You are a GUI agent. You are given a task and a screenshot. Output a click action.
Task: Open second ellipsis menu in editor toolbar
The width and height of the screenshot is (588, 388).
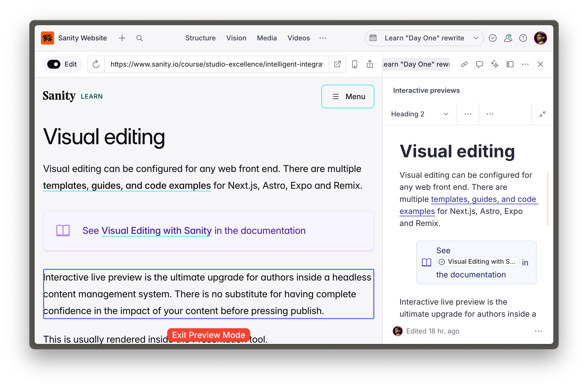(490, 114)
